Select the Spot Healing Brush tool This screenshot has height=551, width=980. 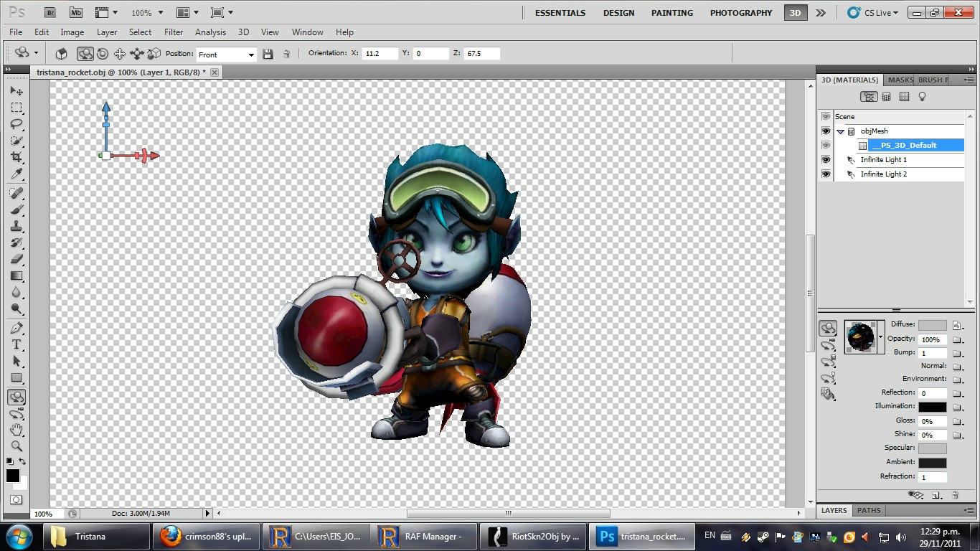click(x=17, y=194)
